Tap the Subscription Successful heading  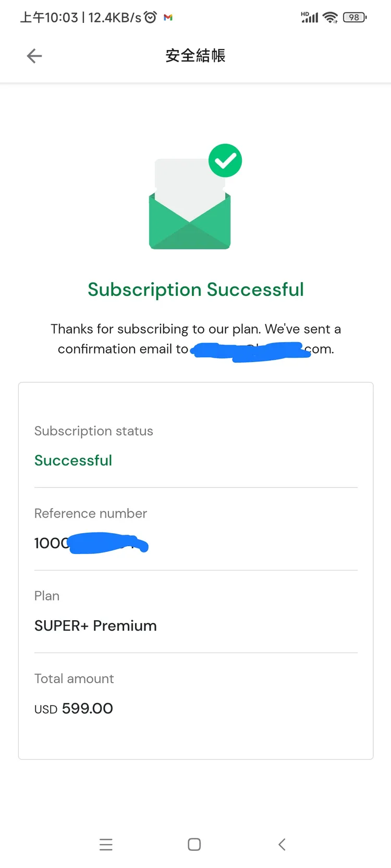coord(195,290)
